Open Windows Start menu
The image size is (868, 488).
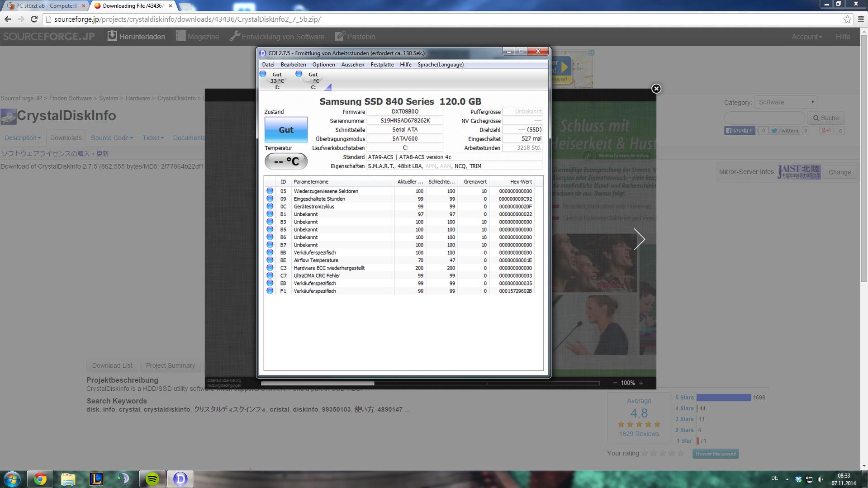pyautogui.click(x=12, y=479)
